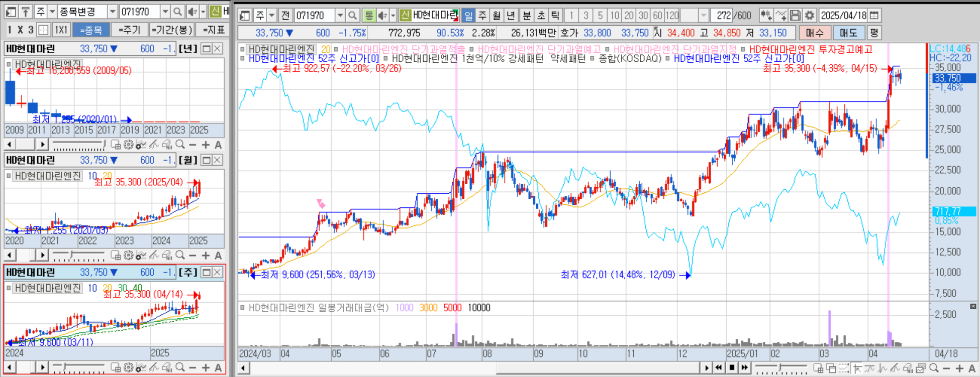The width and height of the screenshot is (980, 377).
Task: Maximize the yearly [년] mini chart panel
Action: [206, 49]
